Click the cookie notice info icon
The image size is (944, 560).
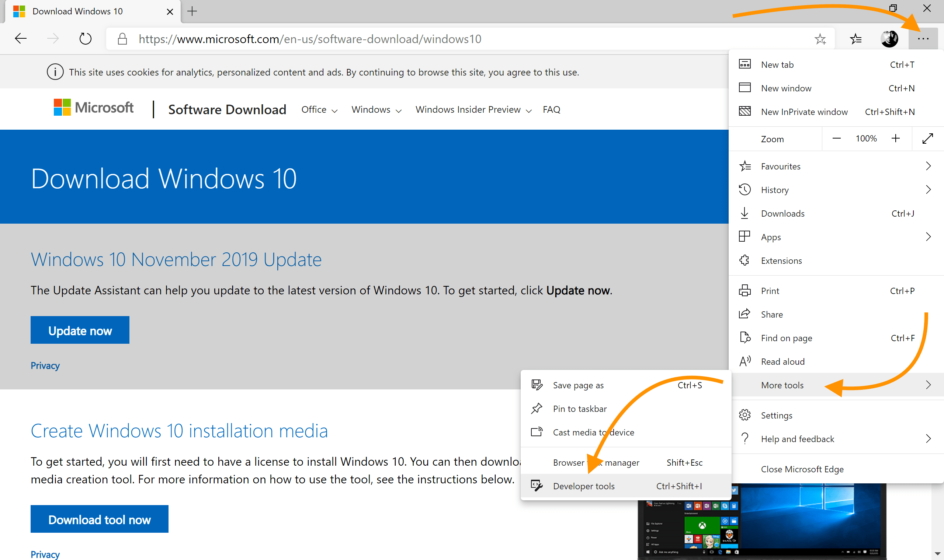click(55, 72)
